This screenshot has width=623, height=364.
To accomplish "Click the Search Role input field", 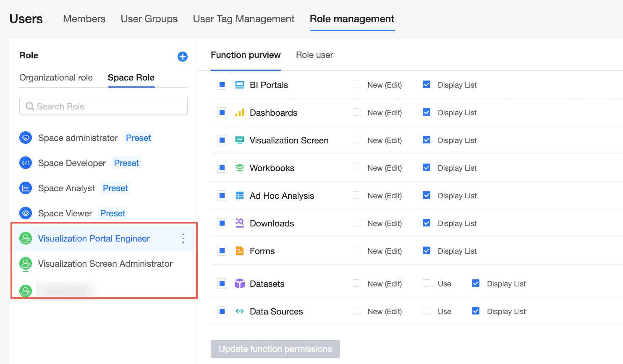I will (x=103, y=107).
